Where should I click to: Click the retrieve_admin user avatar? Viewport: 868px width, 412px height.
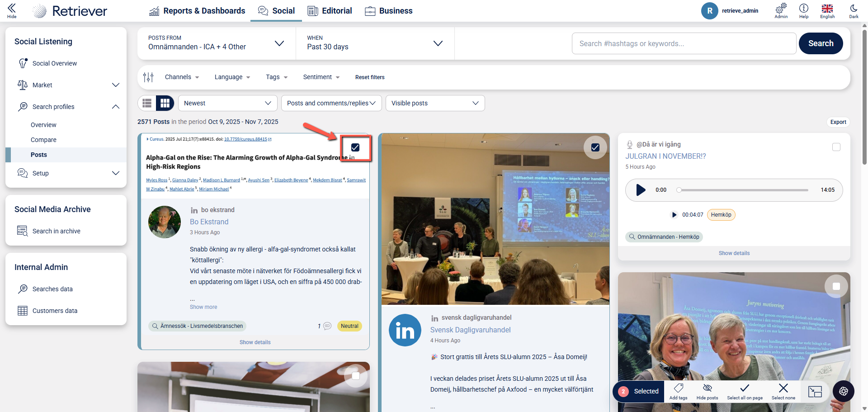pyautogui.click(x=710, y=11)
